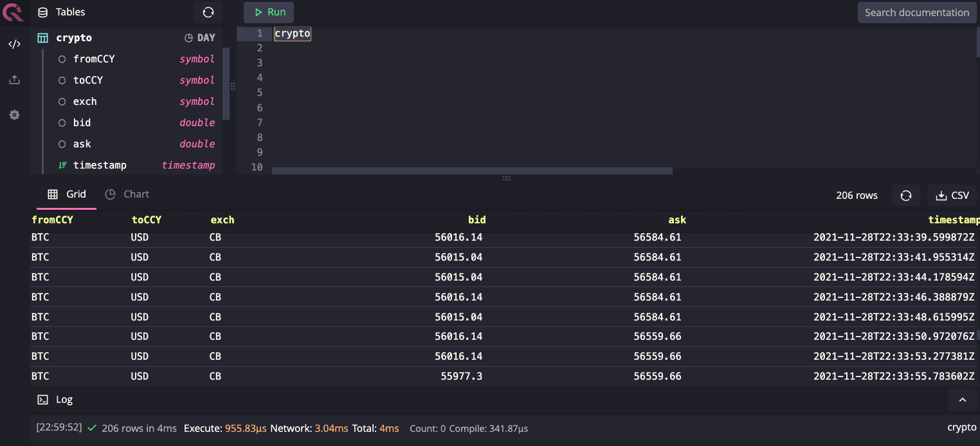Open the settings gear icon

(14, 115)
